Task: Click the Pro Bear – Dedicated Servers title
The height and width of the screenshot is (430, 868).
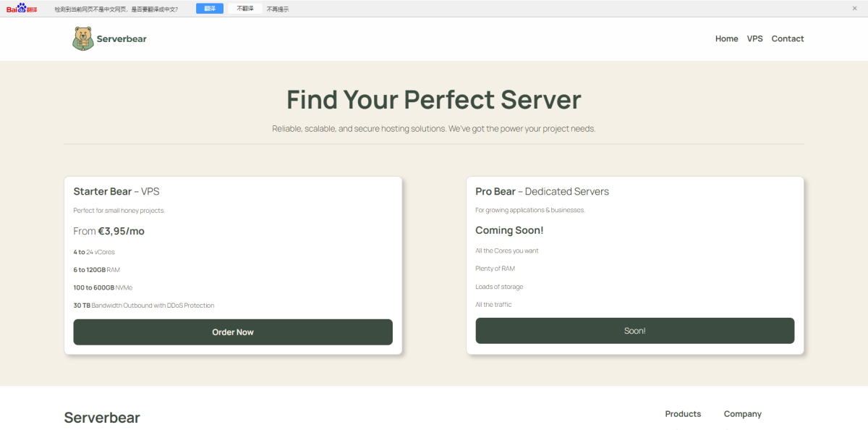Action: pos(542,192)
